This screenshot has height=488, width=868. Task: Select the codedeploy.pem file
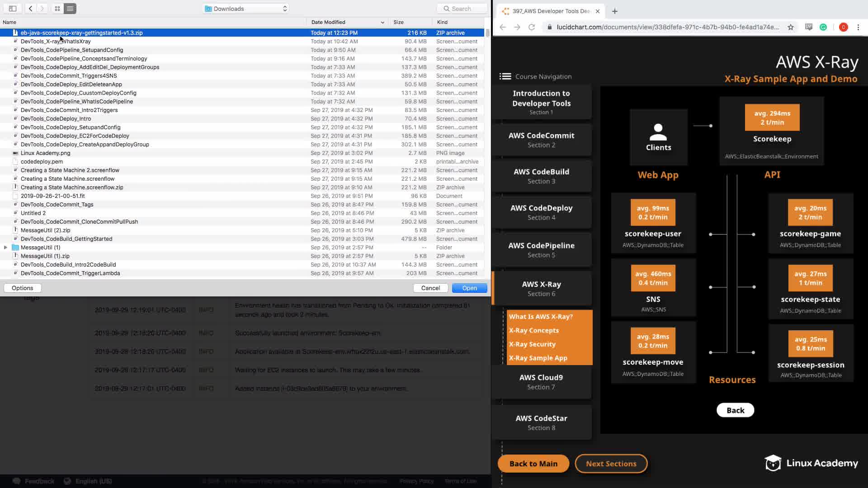(x=42, y=162)
